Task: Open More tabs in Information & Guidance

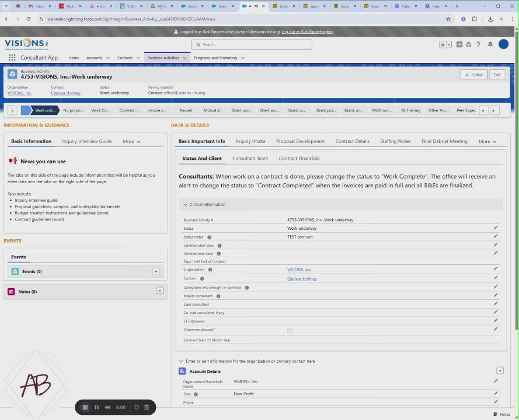Action: point(132,142)
